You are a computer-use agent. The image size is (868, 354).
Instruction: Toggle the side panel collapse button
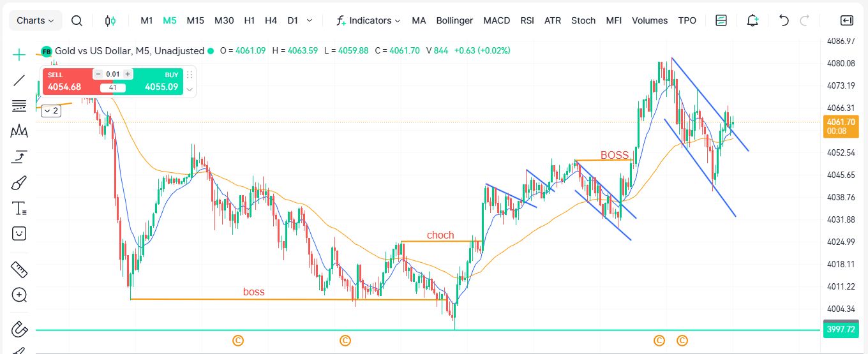846,20
